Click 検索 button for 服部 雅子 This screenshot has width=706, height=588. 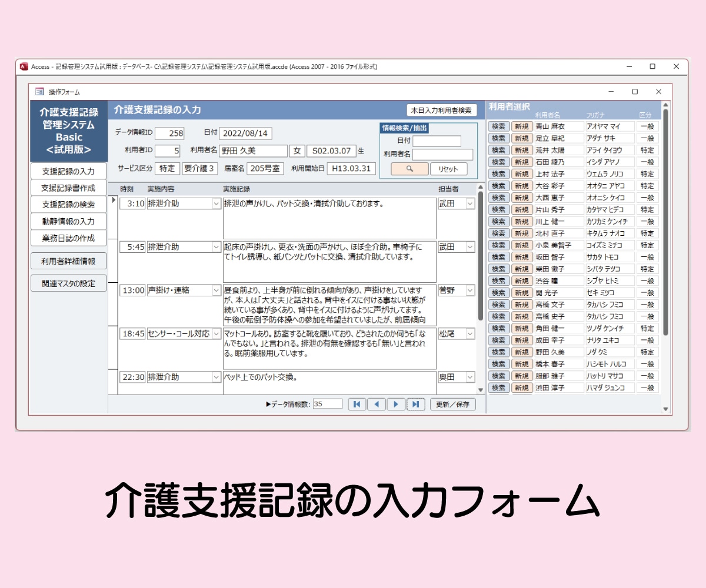499,376
